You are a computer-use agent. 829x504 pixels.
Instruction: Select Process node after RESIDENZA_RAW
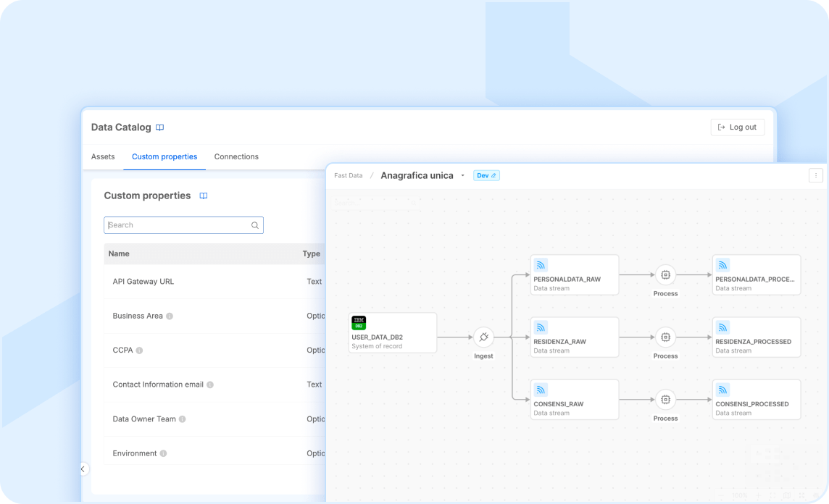click(666, 337)
